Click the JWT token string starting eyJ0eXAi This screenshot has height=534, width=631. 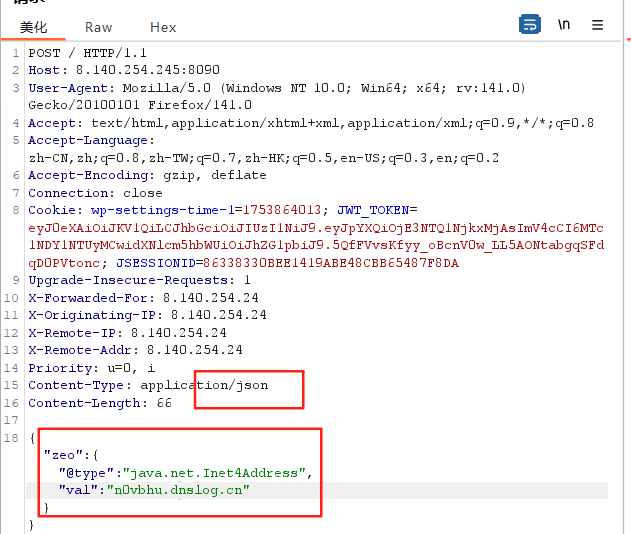click(x=316, y=245)
